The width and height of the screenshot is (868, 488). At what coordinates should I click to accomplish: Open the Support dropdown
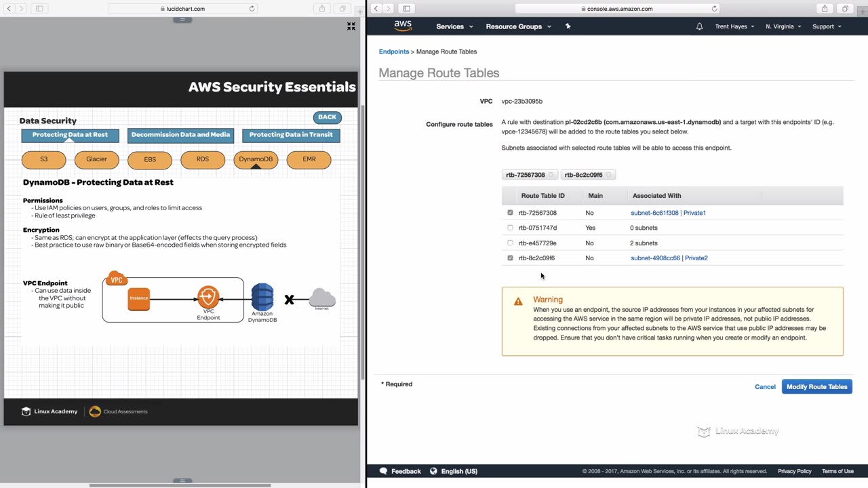(x=827, y=26)
